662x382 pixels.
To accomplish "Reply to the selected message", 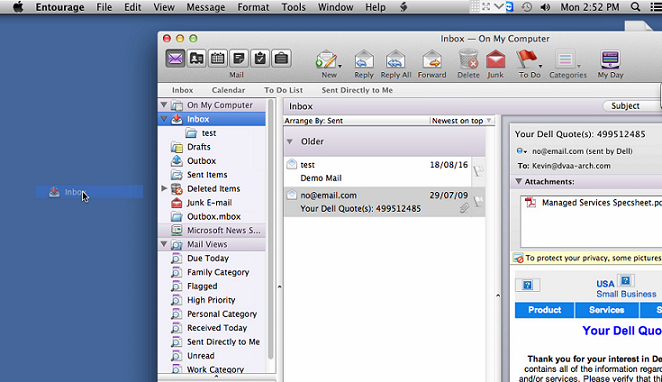I will (364, 60).
